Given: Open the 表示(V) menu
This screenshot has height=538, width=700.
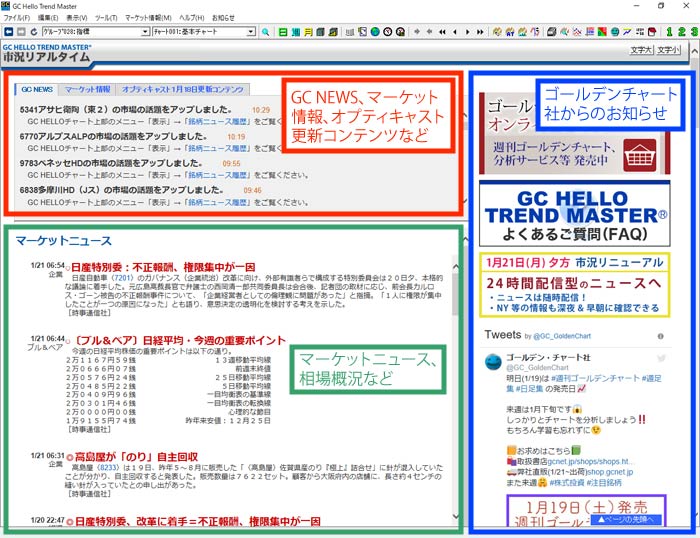Looking at the screenshot, I should tap(77, 18).
